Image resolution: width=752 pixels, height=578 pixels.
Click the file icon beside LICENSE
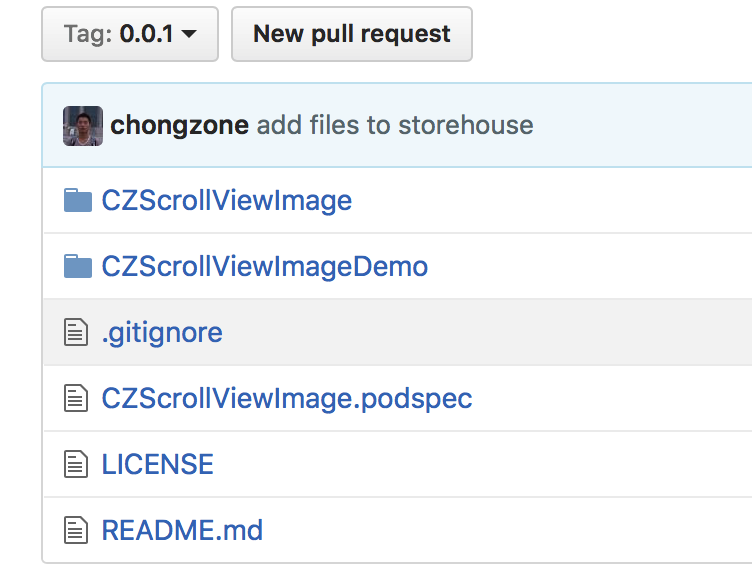coord(77,464)
